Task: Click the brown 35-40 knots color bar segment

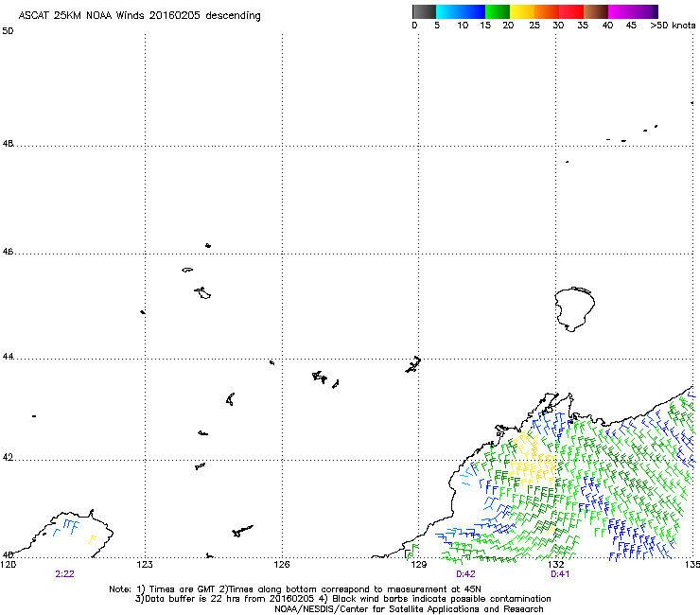Action: [596, 11]
